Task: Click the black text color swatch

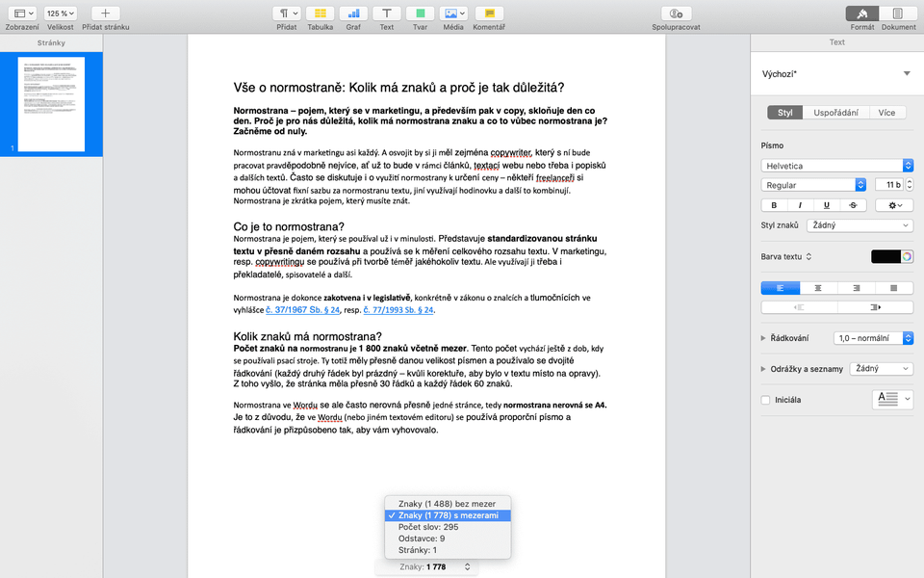Action: point(885,256)
